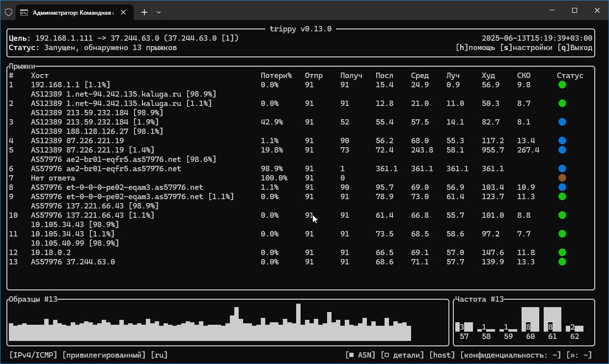Click the 267.4 СКО value
Screen dimensions: 609x364
click(x=528, y=150)
